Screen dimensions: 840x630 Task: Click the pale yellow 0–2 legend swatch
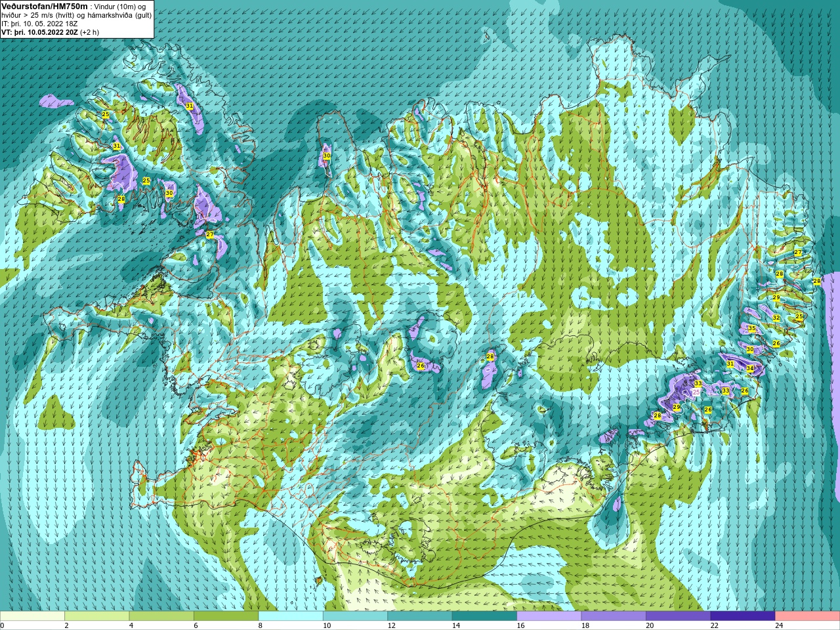click(x=32, y=616)
